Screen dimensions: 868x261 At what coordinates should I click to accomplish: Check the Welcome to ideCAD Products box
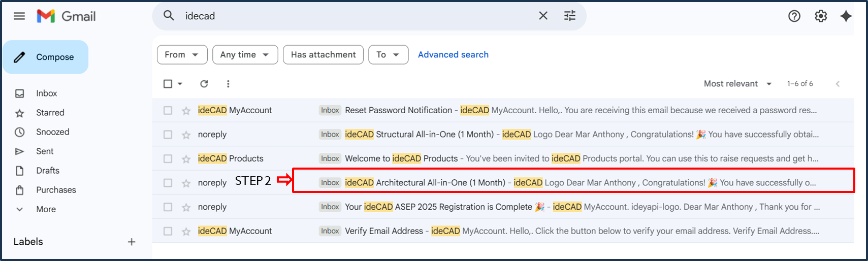168,158
